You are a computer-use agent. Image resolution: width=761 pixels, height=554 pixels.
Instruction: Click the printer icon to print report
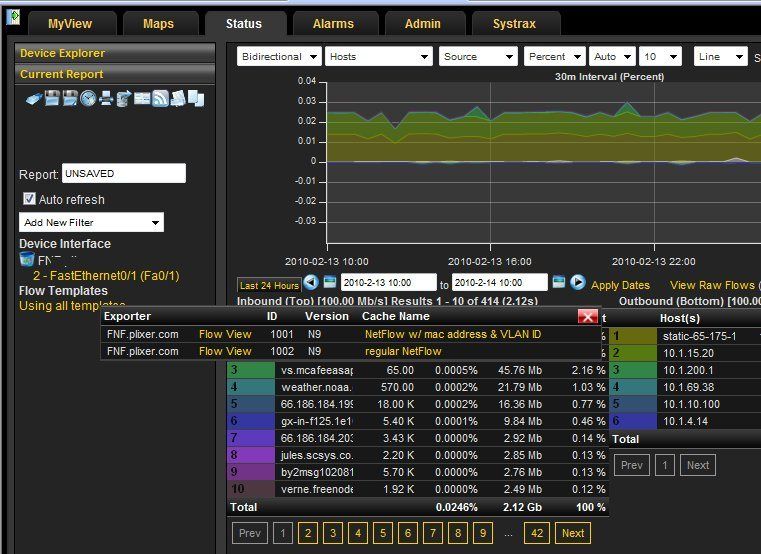(x=106, y=99)
